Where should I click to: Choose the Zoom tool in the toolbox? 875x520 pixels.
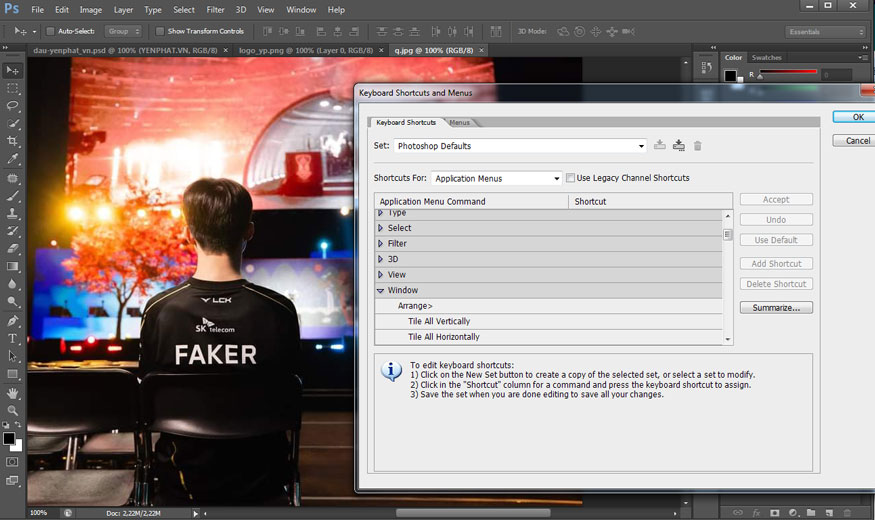click(x=13, y=411)
